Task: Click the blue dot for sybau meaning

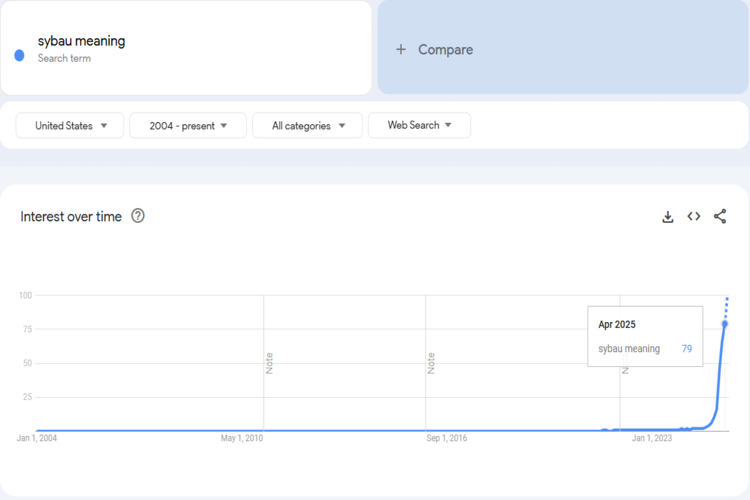Action: click(x=19, y=56)
